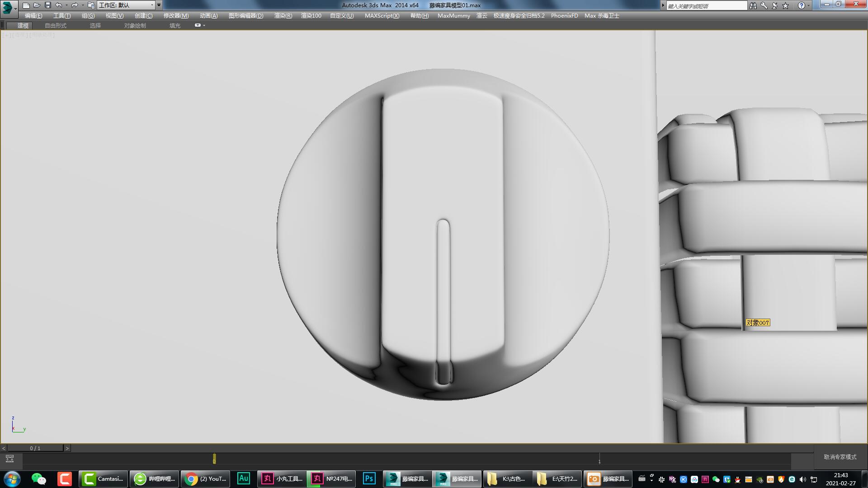868x488 pixels.
Task: Click the binoculars search icon
Action: [x=753, y=5]
